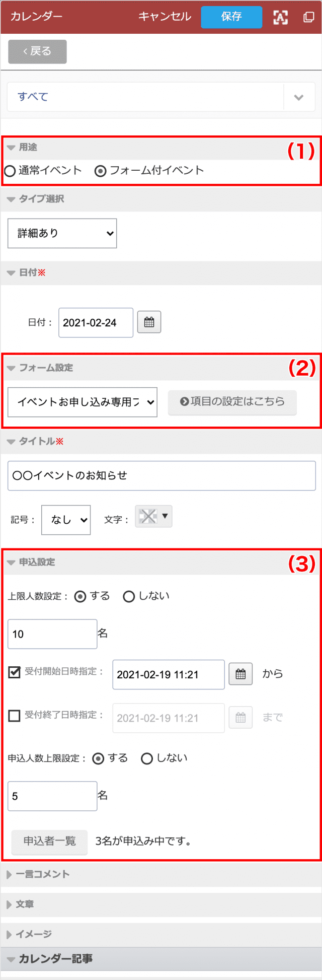This screenshot has height=980, width=322.
Task: Click the 保存 button
Action: coord(231,17)
